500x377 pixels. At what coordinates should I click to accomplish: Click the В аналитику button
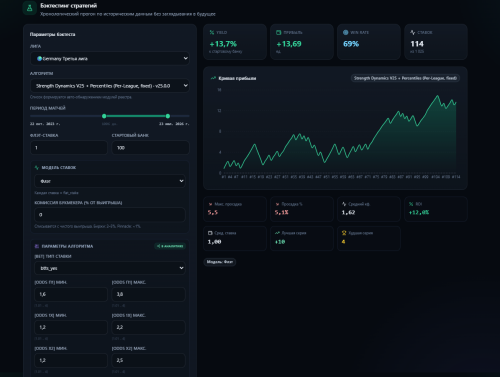tap(170, 246)
